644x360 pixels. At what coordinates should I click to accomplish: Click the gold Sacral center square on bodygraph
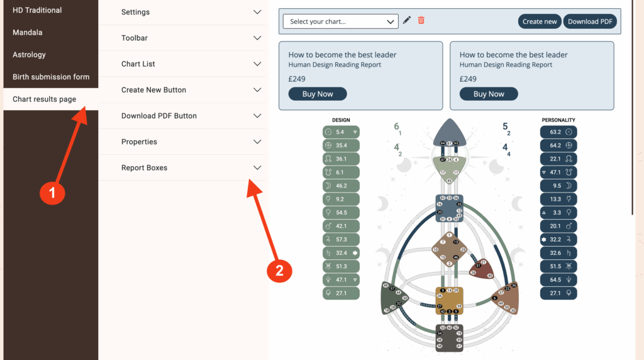pos(450,301)
